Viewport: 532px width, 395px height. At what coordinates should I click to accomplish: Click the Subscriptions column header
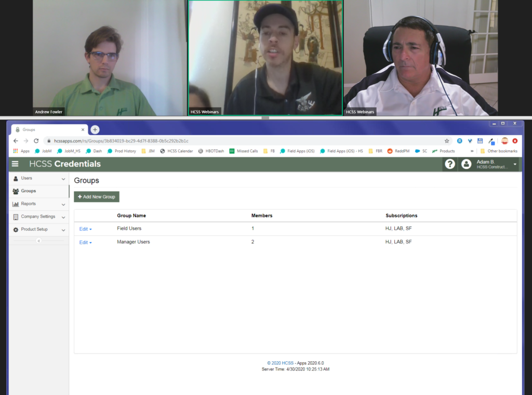click(402, 216)
